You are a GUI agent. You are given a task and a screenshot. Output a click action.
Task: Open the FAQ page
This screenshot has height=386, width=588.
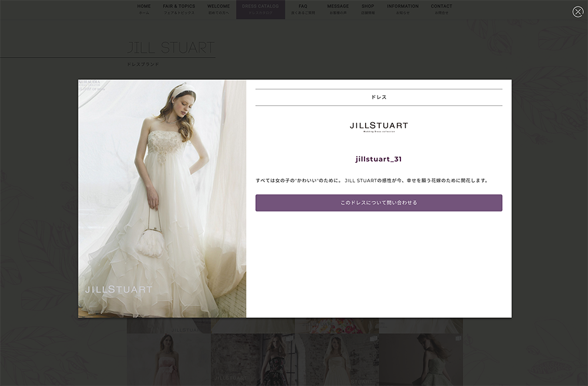[x=303, y=9]
